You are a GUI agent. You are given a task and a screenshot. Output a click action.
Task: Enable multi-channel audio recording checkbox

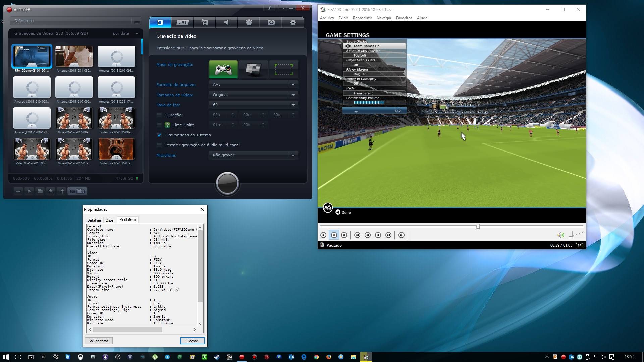[159, 145]
